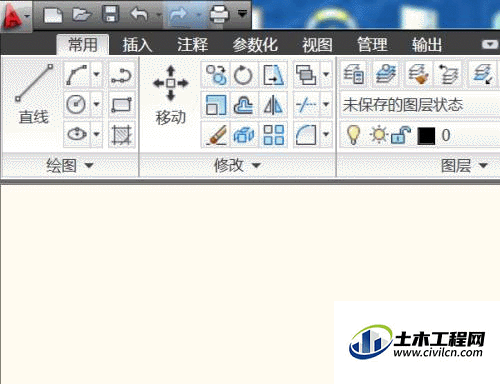Select the Arc drawing tool
The image size is (500, 384).
tap(76, 75)
